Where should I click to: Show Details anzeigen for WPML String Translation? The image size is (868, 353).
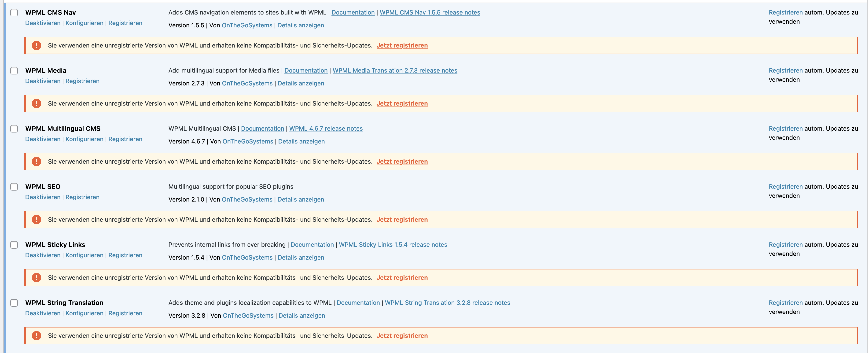pos(302,316)
